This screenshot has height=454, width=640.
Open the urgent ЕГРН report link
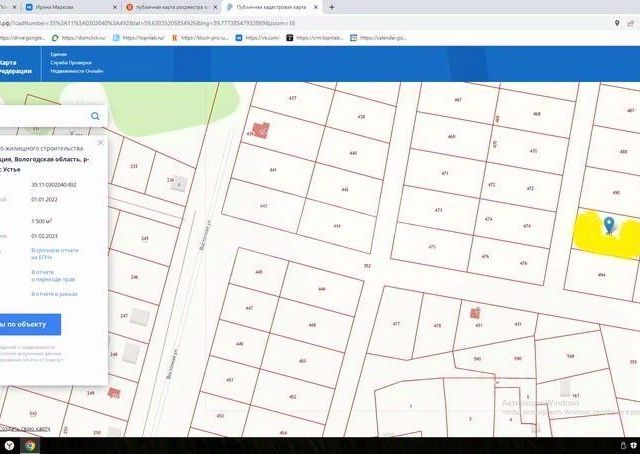pos(55,254)
